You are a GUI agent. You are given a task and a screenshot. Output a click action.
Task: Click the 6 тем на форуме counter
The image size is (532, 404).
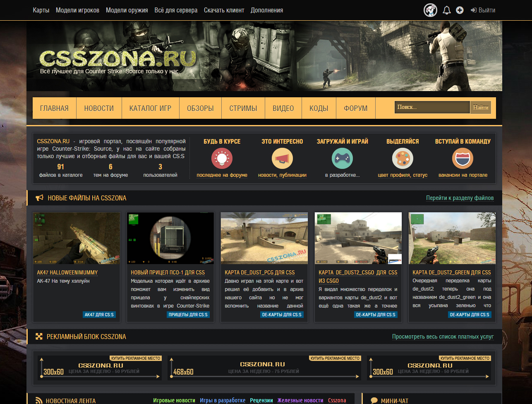pos(110,171)
